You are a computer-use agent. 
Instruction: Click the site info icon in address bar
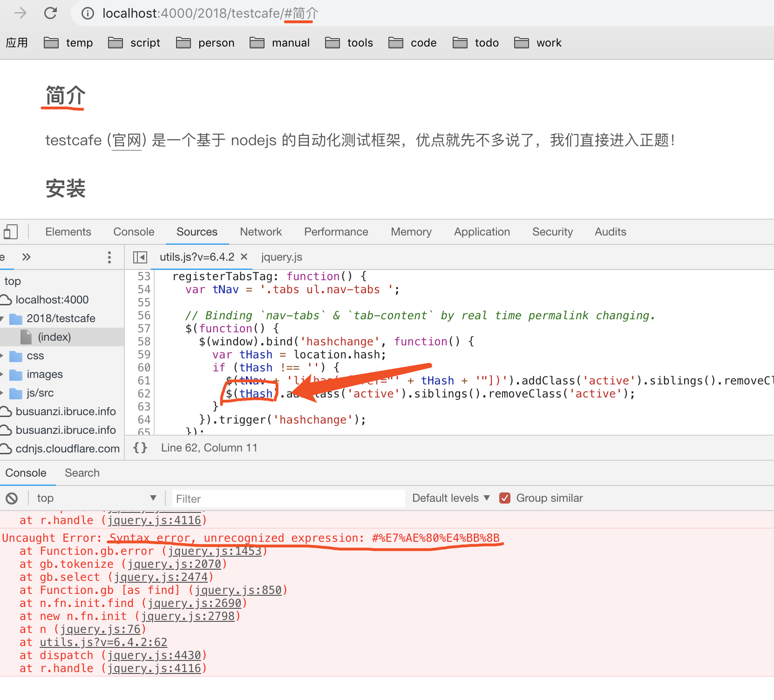point(88,13)
